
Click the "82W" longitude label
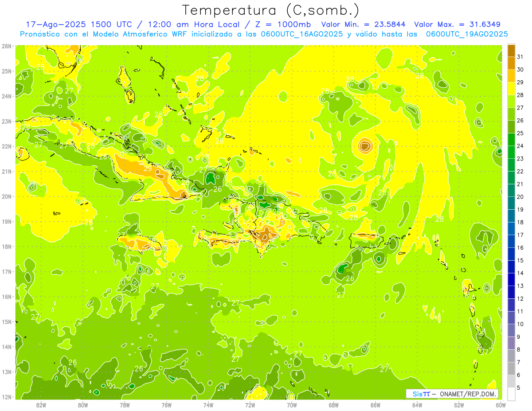41,405
